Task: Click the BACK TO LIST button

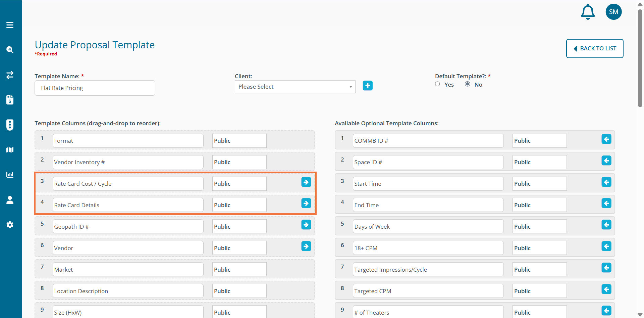Action: (x=594, y=48)
